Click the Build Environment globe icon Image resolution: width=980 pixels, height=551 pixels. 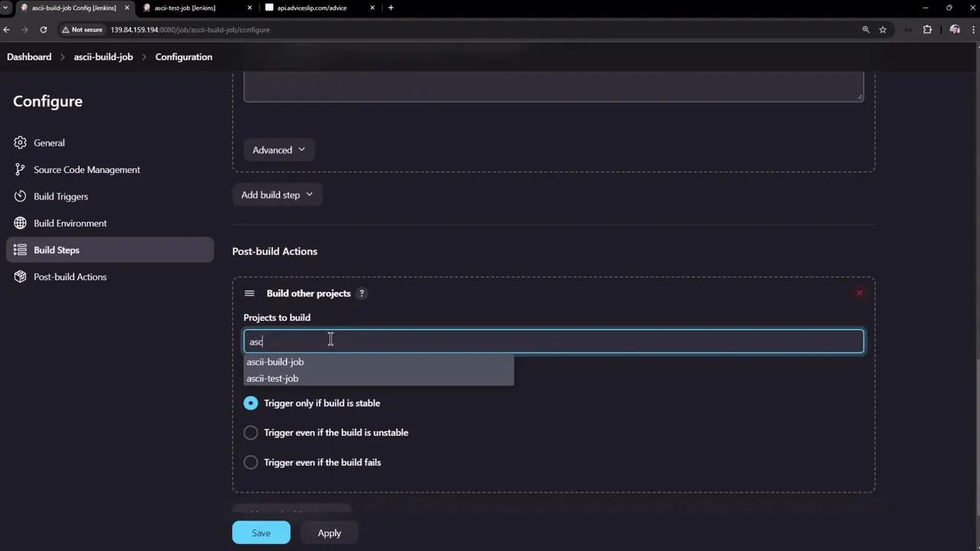(20, 223)
